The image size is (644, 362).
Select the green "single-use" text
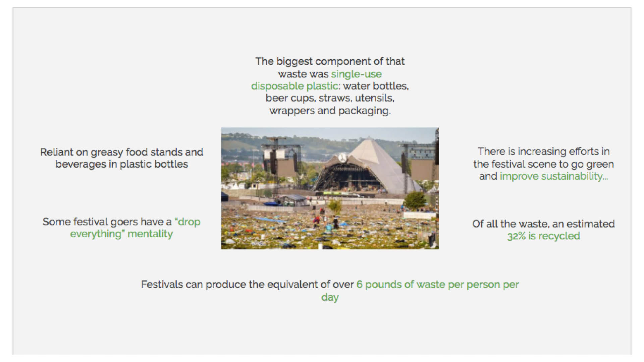[356, 74]
